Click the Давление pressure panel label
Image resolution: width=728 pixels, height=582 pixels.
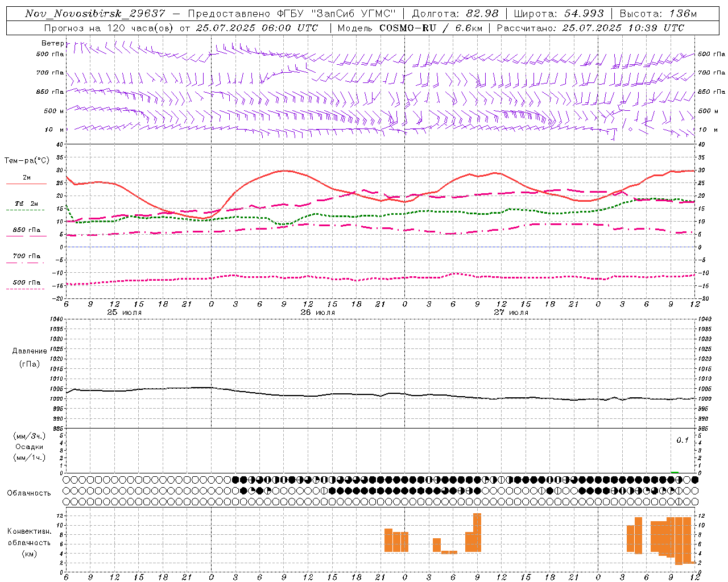[30, 351]
